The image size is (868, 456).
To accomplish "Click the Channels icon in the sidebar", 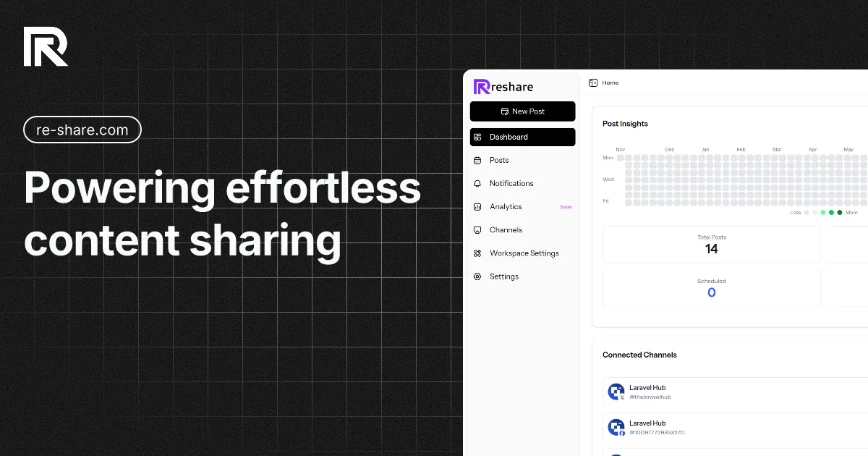I will [x=477, y=229].
